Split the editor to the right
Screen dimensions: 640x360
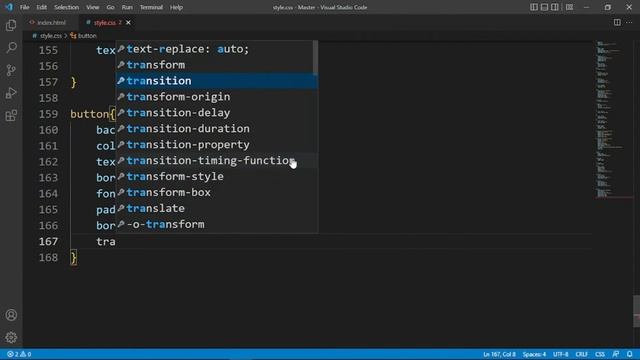point(617,22)
